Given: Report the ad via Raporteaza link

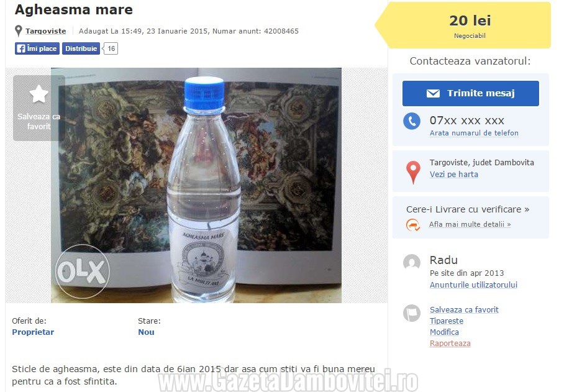Looking at the screenshot, I should click(450, 344).
